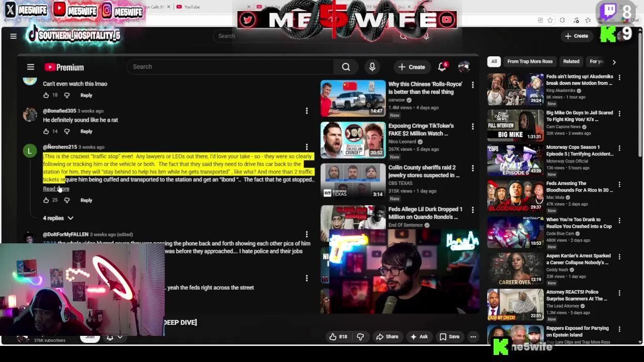Focus the inner Search field

230,67
